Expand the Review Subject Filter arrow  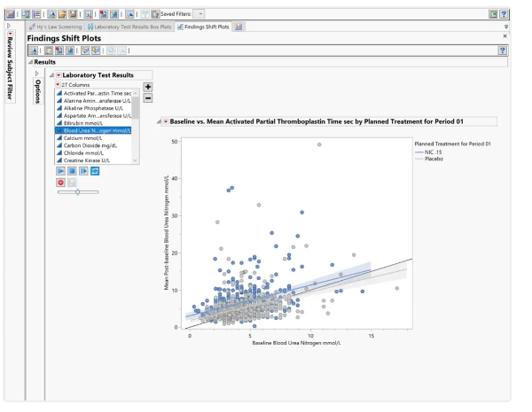pos(9,26)
